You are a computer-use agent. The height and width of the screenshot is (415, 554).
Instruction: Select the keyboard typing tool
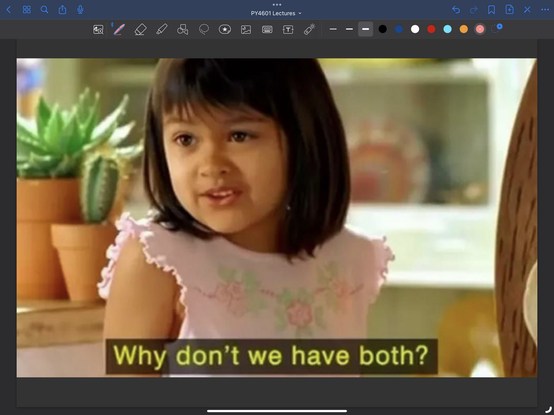point(267,29)
